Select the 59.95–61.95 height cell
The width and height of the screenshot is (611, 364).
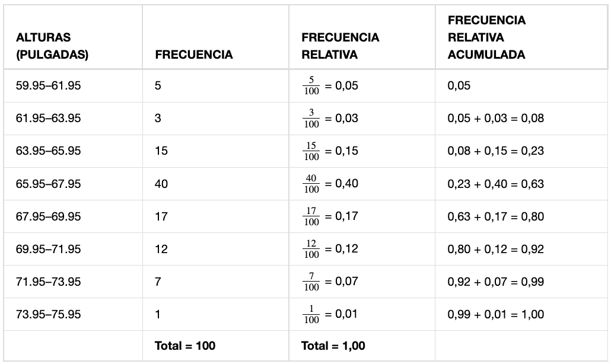coord(48,85)
